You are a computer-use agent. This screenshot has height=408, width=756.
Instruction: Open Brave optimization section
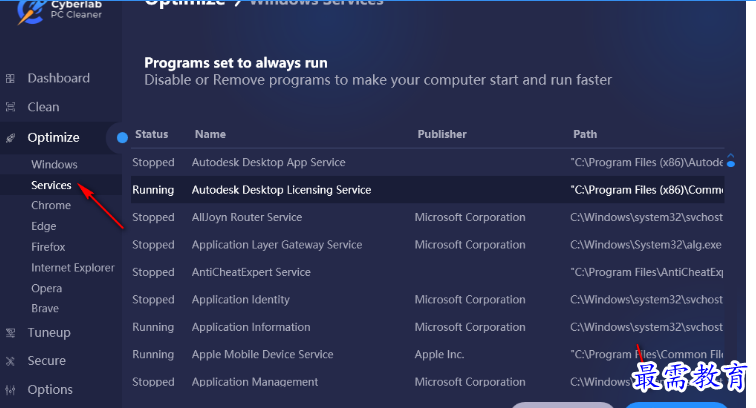(x=45, y=309)
